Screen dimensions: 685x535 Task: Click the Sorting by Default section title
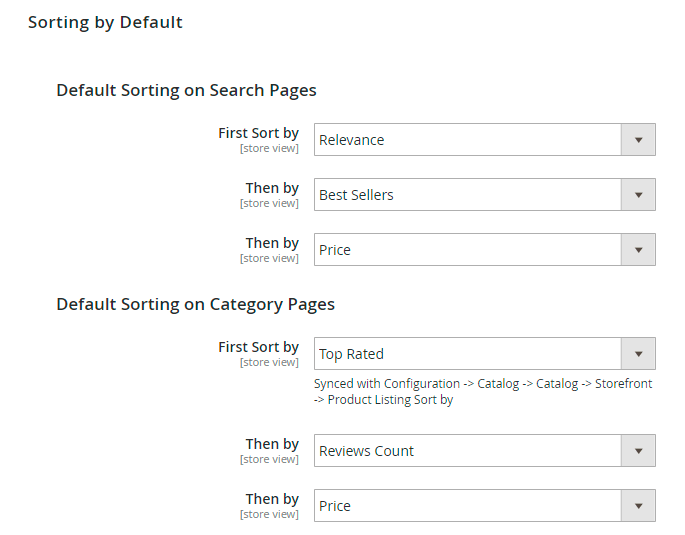click(x=105, y=22)
